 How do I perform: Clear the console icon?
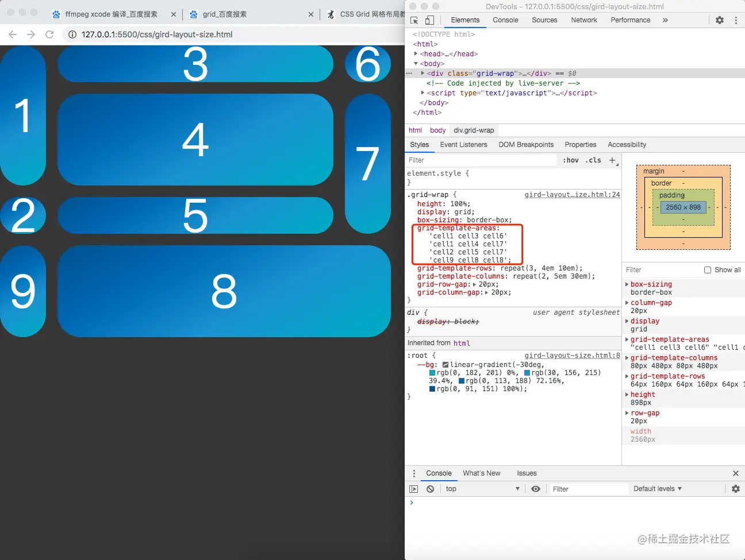[x=431, y=489]
